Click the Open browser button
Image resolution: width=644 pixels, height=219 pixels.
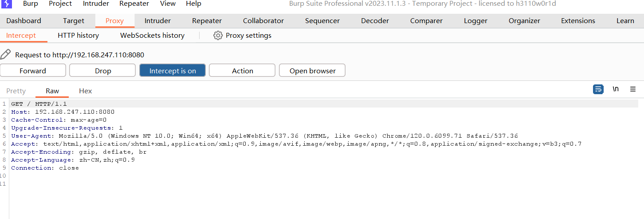313,71
